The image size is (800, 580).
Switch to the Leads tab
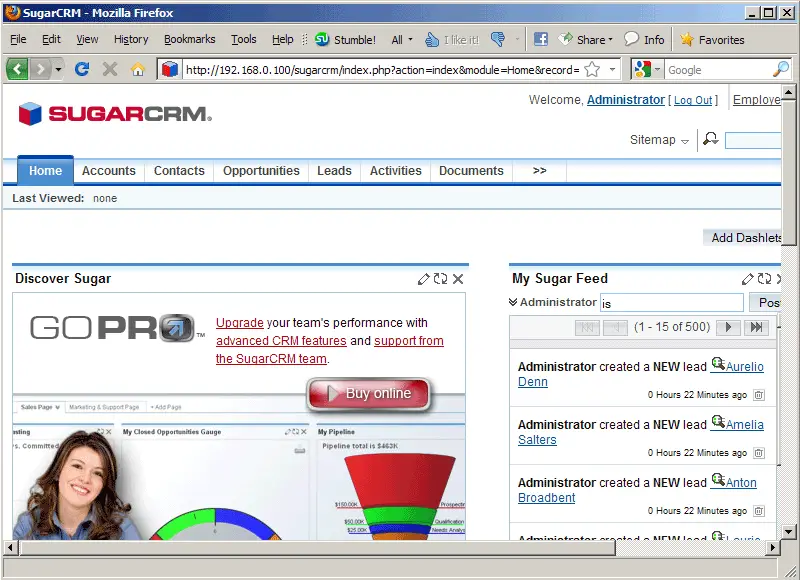tap(334, 170)
